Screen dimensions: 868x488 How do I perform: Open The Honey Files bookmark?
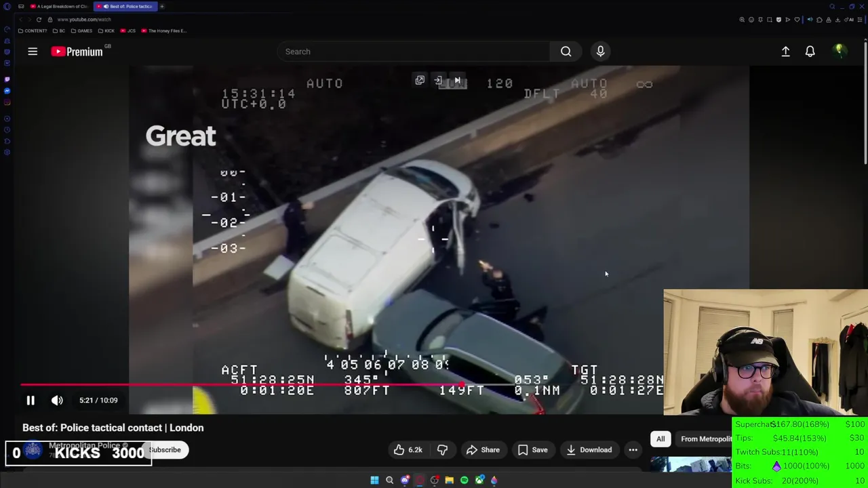pos(163,30)
